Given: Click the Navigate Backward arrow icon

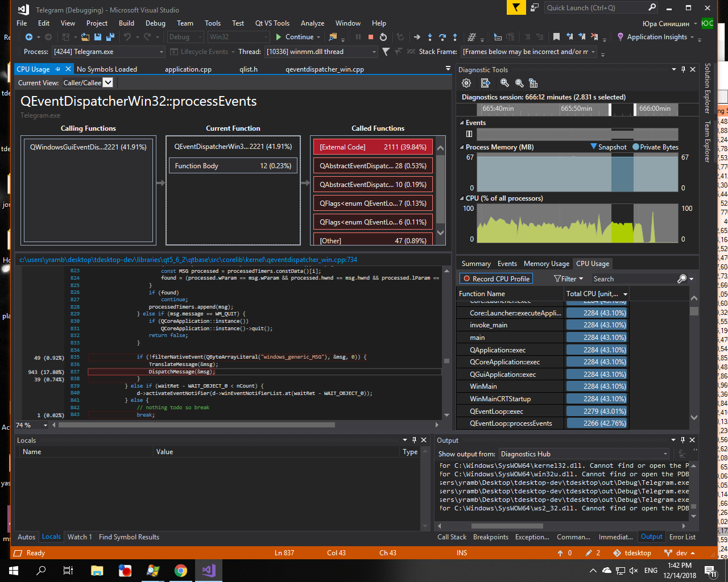Looking at the screenshot, I should pos(29,37).
